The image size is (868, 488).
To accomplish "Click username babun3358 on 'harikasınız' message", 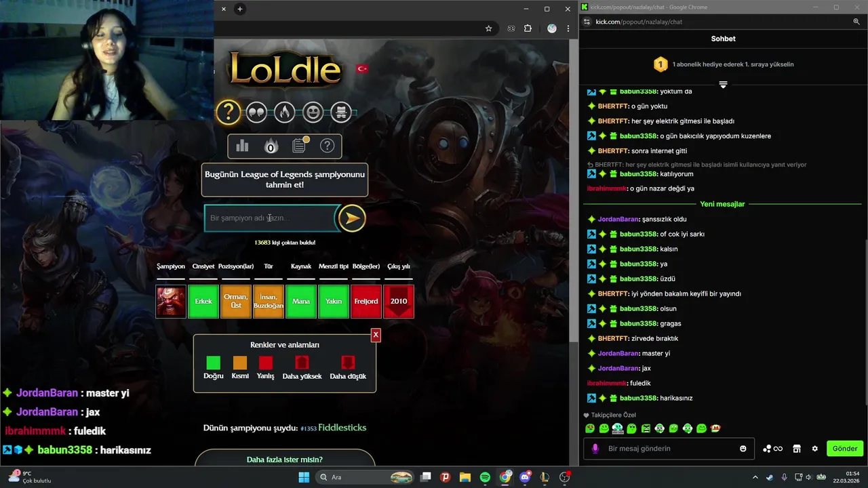I will click(x=638, y=398).
